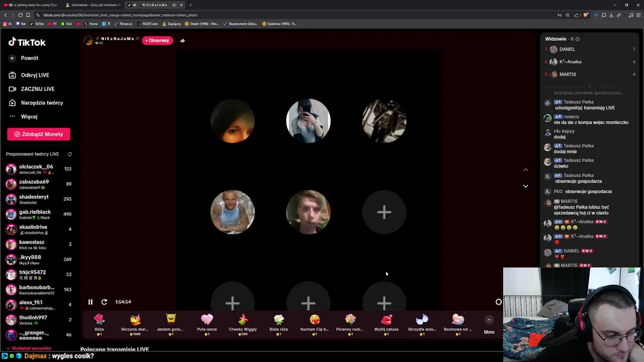Screen dimensions: 644x362
Task: Send the Rozmowa od serca gift
Action: click(x=458, y=324)
